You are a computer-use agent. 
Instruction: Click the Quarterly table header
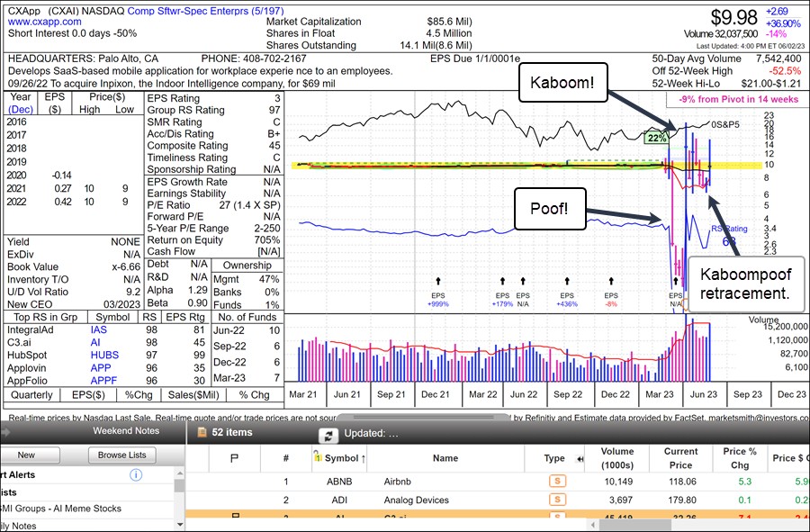pos(31,395)
